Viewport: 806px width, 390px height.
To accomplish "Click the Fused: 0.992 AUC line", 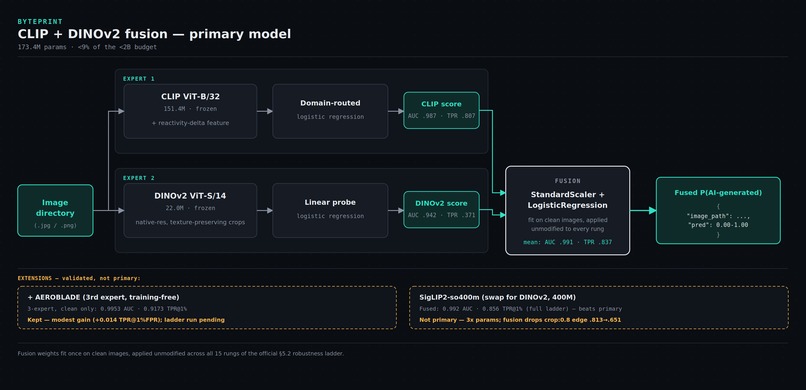I will [x=520, y=309].
